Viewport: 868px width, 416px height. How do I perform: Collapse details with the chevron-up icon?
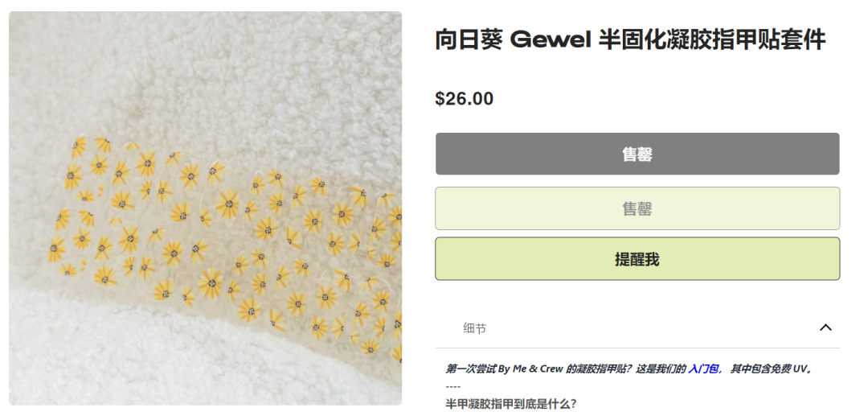pyautogui.click(x=825, y=328)
